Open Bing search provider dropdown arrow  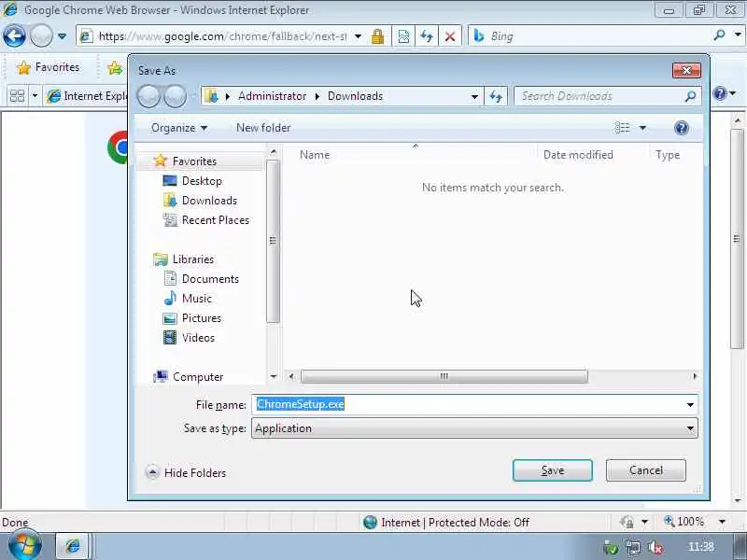click(x=738, y=35)
